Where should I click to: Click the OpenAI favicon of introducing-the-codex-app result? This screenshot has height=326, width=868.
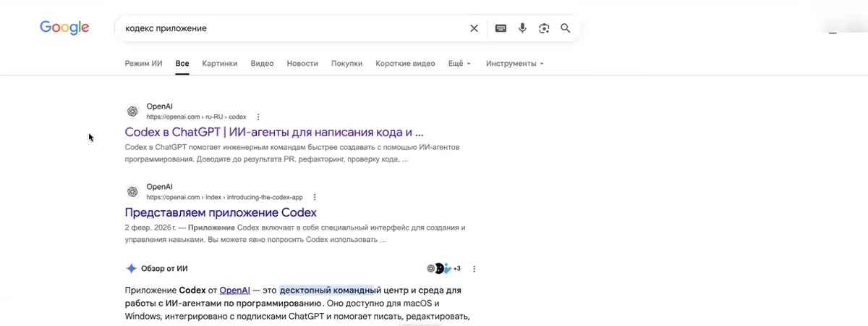point(132,191)
